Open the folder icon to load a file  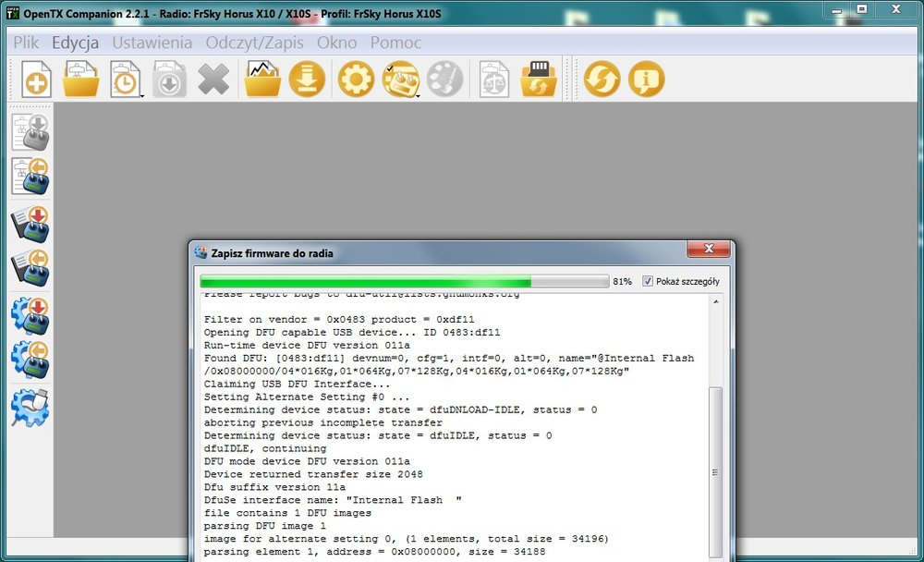(80, 79)
